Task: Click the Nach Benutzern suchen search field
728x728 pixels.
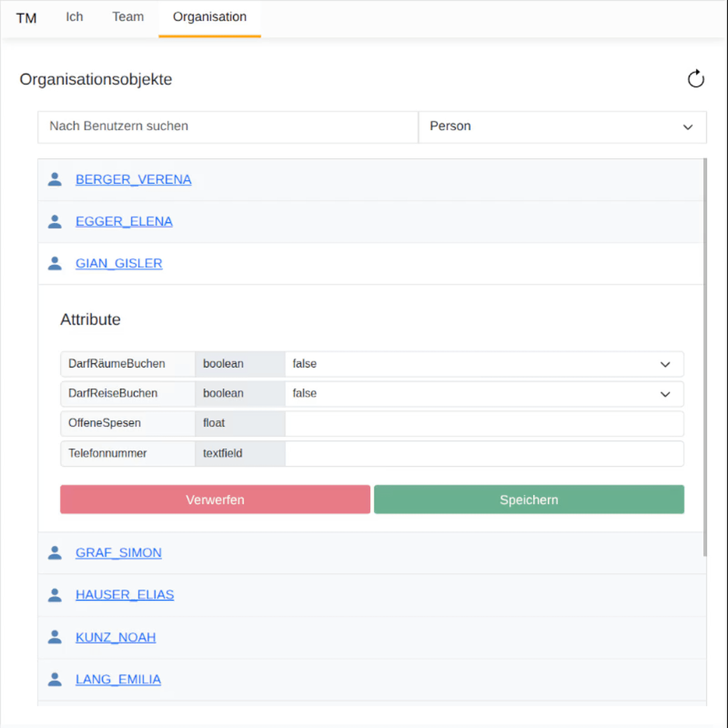Action: pyautogui.click(x=227, y=127)
